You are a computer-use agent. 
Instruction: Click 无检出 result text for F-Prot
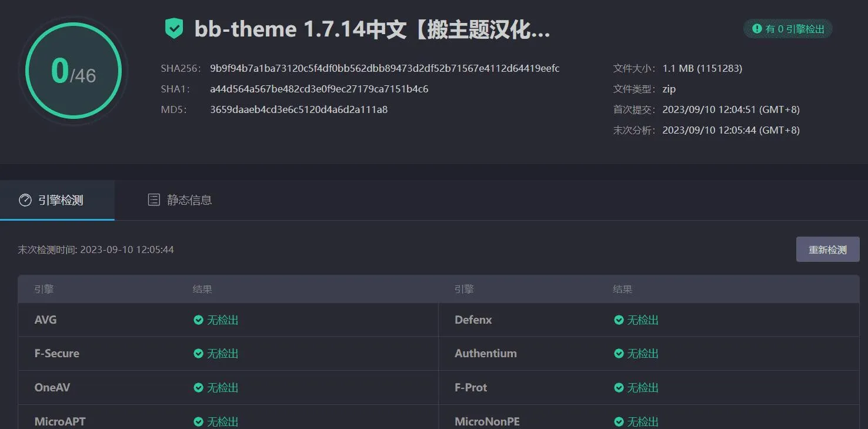[643, 388]
